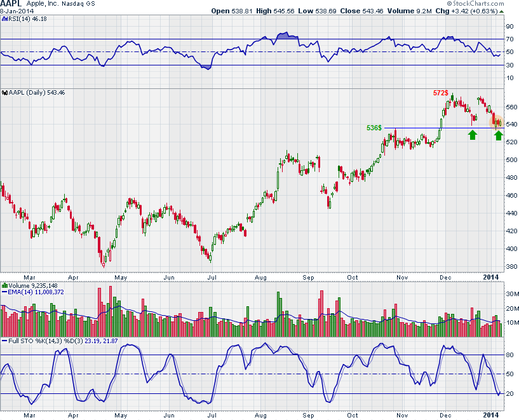Click the 80 level on stochastic axis
The image size is (519, 420).
[x=509, y=355]
